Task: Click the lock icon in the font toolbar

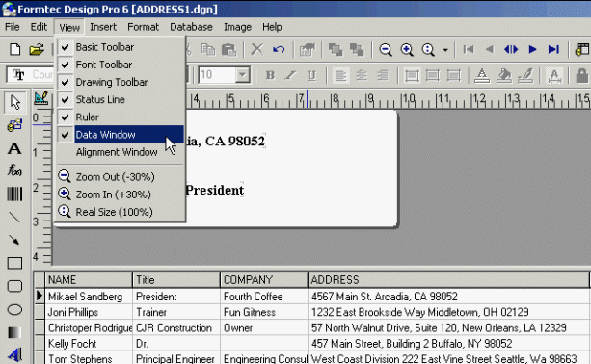Action: point(582,75)
